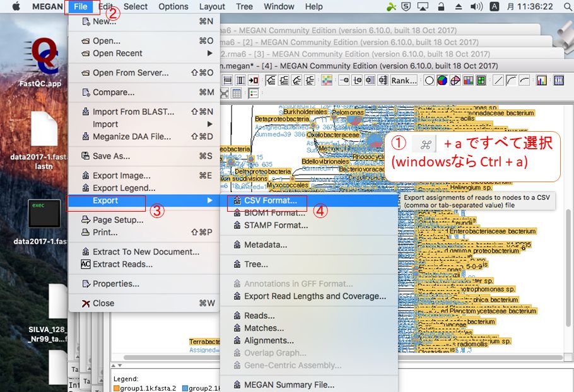
Task: Click Extract Reads... in File menu
Action: click(x=144, y=264)
